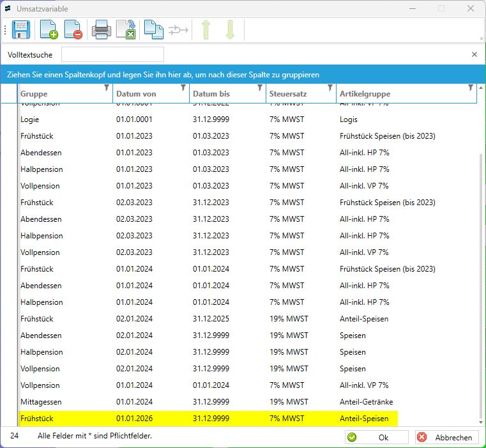The width and height of the screenshot is (486, 448).
Task: Click into the Volltextsuche search field
Action: [112, 55]
